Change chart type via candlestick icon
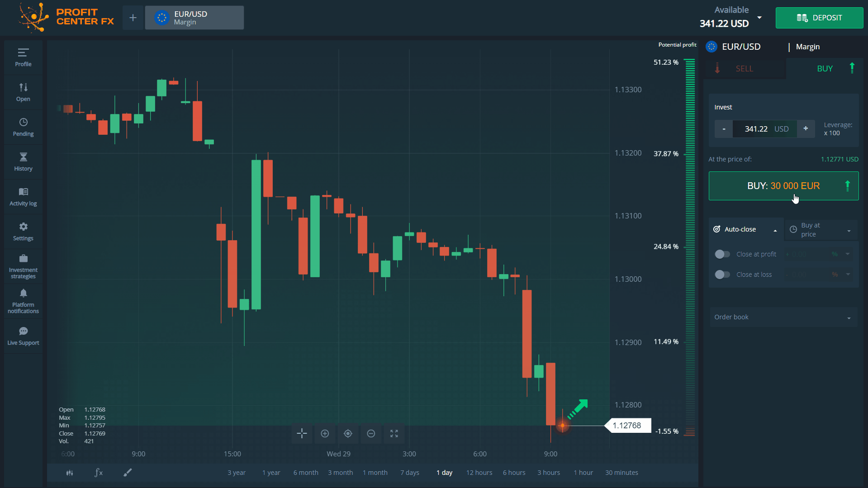The width and height of the screenshot is (868, 488). [70, 473]
